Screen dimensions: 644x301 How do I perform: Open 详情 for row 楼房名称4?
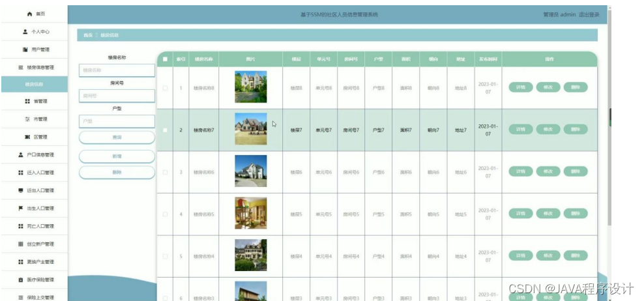[x=521, y=255]
